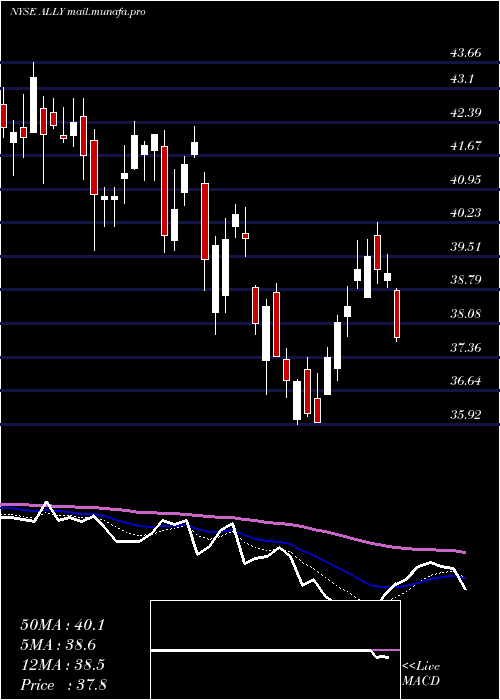Click the 5MA : 38.6 reading
500x700 pixels.
point(58,645)
